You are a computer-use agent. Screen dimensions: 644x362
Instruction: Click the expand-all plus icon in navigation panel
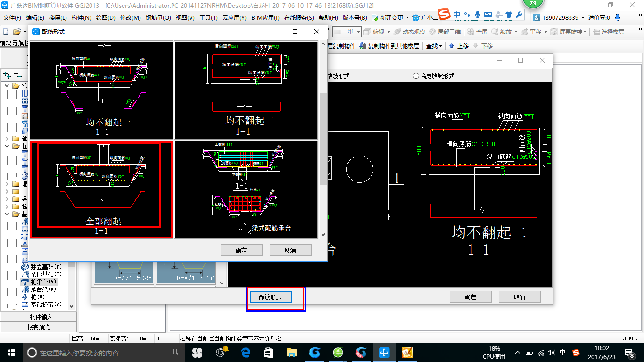pos(7,75)
